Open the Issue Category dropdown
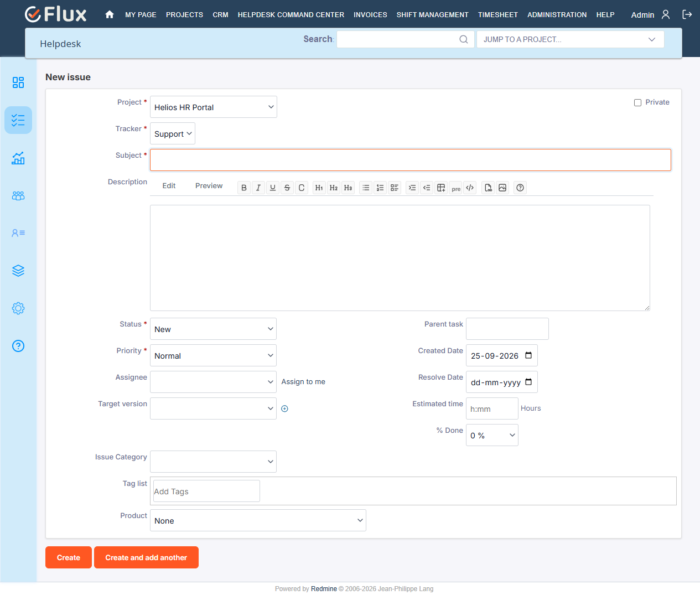This screenshot has width=700, height=595. click(x=213, y=462)
